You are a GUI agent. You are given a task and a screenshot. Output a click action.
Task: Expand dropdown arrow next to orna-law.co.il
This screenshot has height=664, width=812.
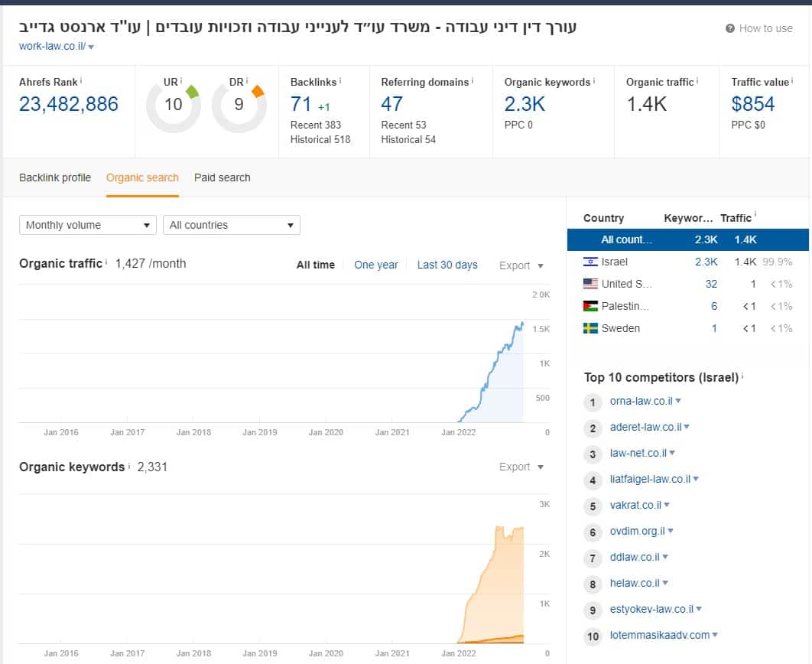click(x=678, y=401)
